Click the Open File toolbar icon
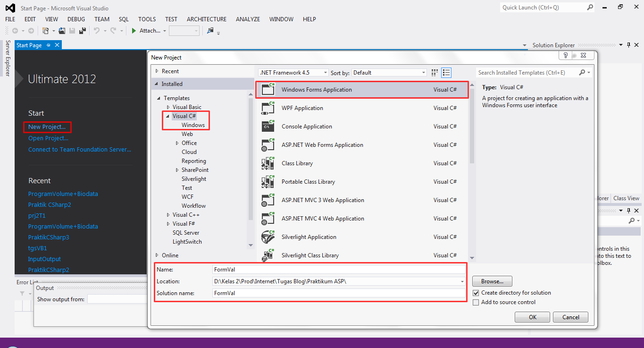 [x=61, y=31]
